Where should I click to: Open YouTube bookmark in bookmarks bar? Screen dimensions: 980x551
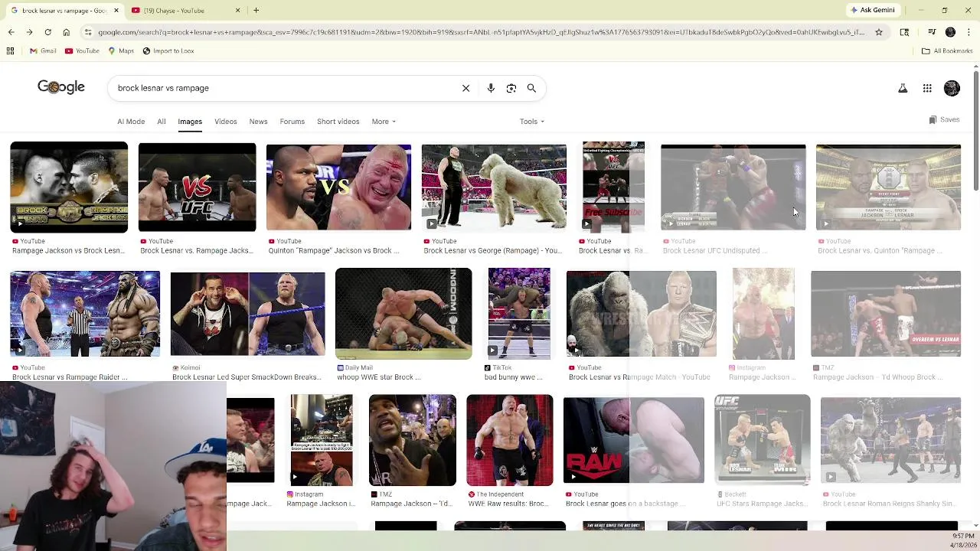pyautogui.click(x=82, y=51)
